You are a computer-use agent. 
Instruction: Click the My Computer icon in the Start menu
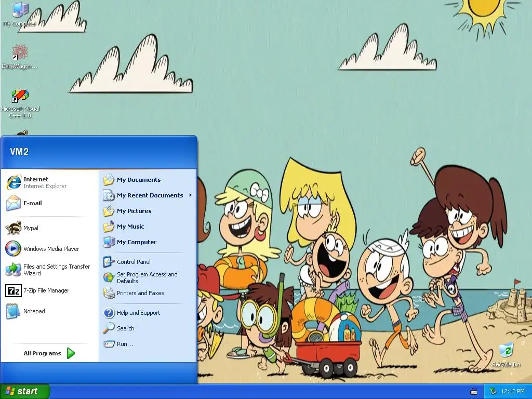coord(109,242)
